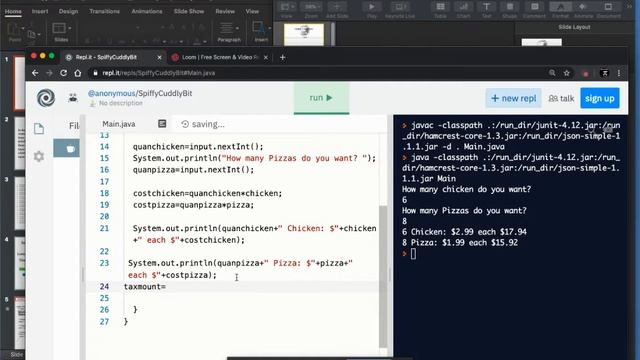Image resolution: width=640 pixels, height=360 pixels.
Task: Switch to the Insert ribbon tab in PowerPoint
Action: 40,11
